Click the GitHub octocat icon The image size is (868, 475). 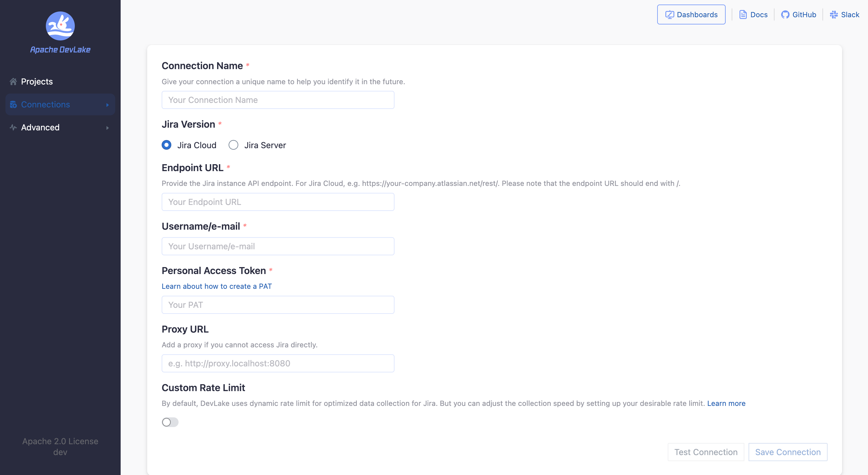tap(785, 14)
